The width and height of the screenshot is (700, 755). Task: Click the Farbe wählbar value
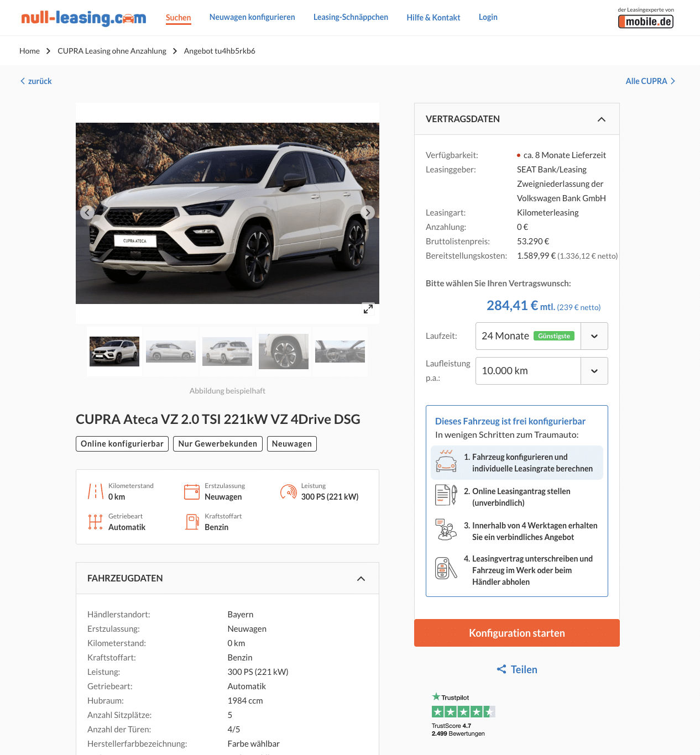point(254,744)
